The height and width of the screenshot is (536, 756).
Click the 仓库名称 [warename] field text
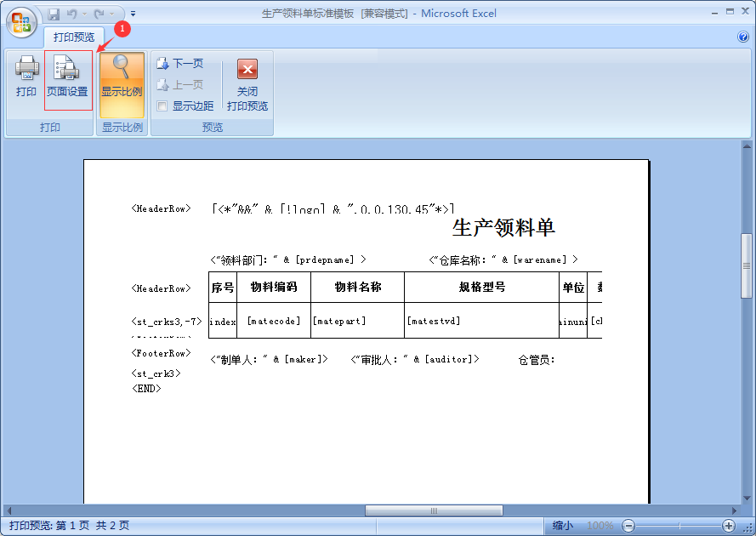(x=503, y=260)
